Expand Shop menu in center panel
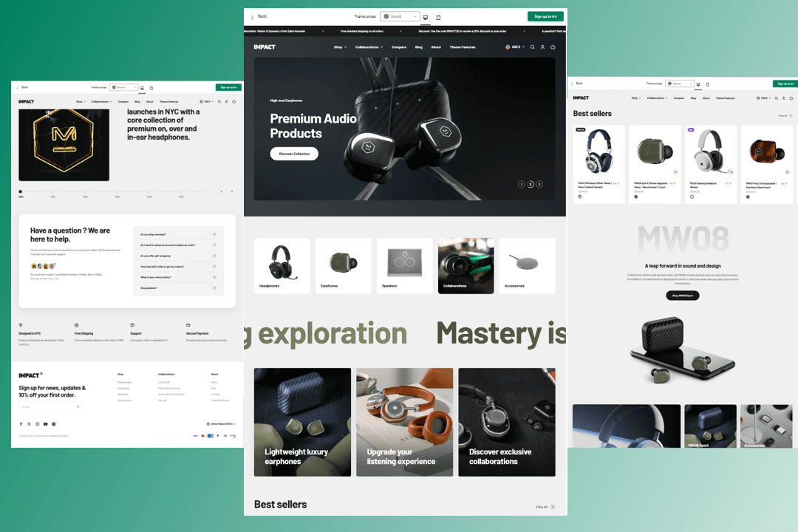Image resolution: width=798 pixels, height=532 pixels. tap(340, 47)
